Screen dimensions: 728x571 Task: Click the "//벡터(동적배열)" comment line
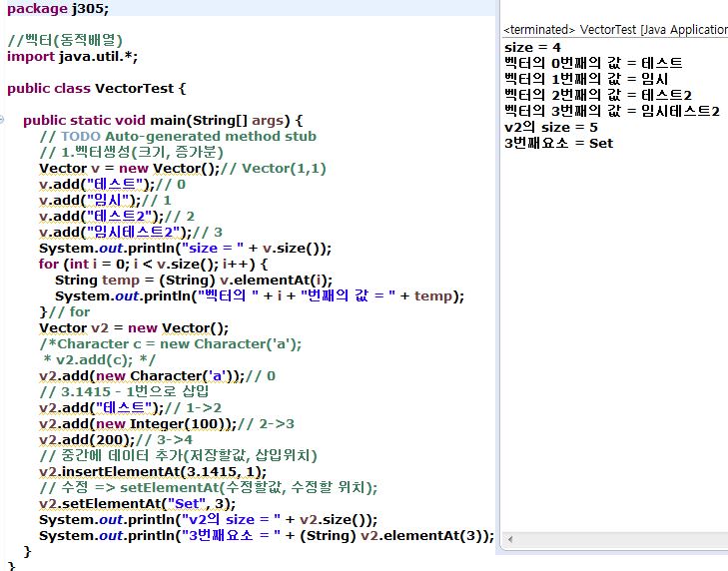click(x=65, y=40)
